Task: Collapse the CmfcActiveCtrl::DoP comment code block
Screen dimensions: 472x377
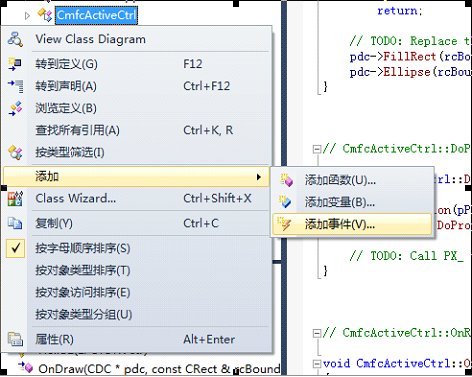Action: 317,149
